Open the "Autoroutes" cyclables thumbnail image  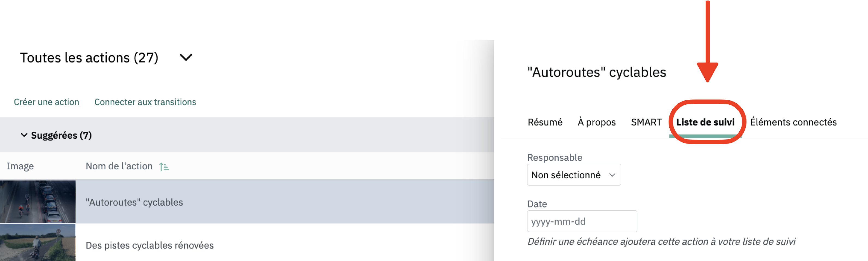point(38,202)
